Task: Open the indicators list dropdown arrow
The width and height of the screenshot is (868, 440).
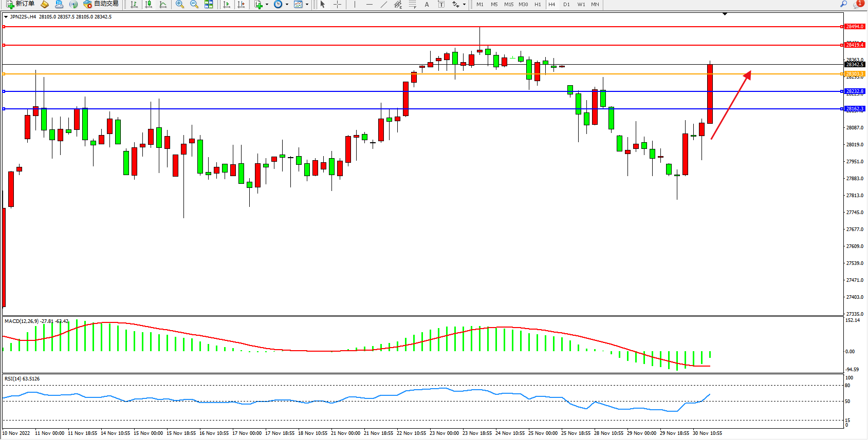Action: pyautogui.click(x=267, y=5)
